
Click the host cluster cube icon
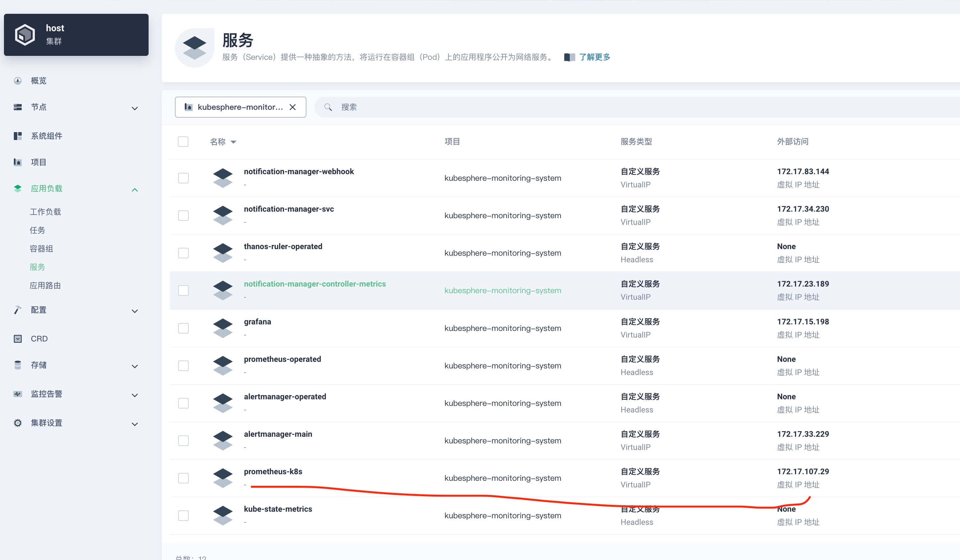click(x=25, y=35)
